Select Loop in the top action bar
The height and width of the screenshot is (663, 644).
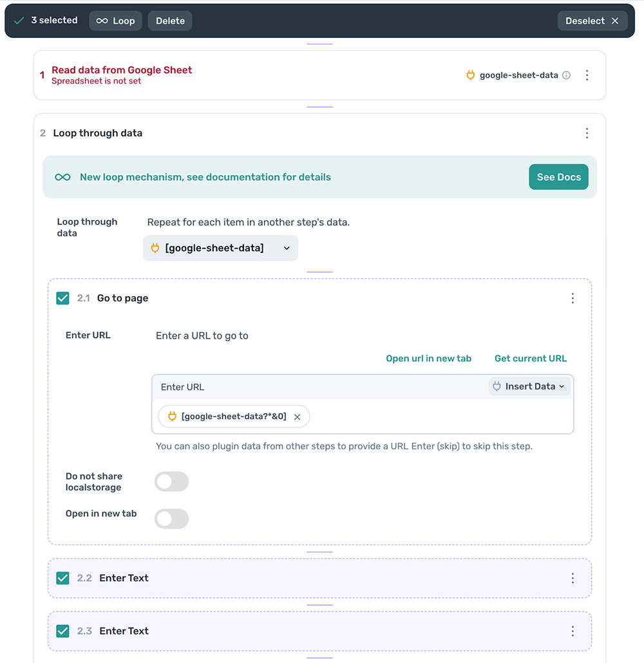[115, 20]
